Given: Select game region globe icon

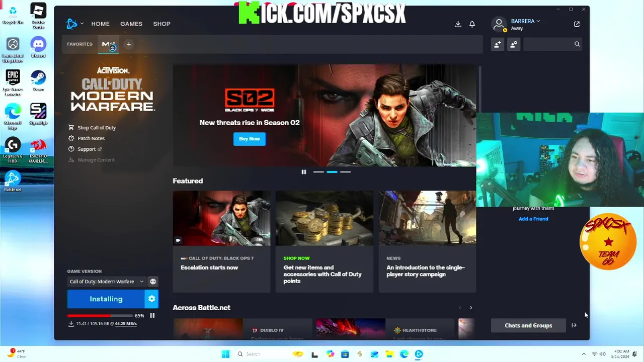Looking at the screenshot, I should (x=153, y=282).
